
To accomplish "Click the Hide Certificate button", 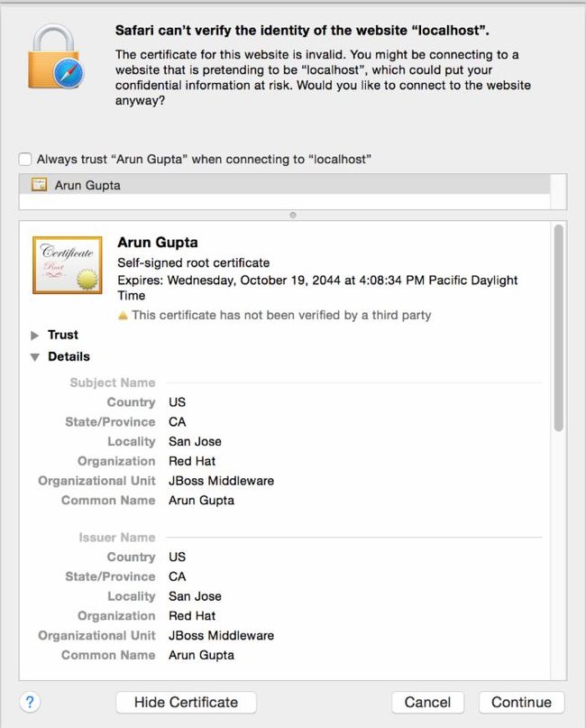I will click(186, 702).
